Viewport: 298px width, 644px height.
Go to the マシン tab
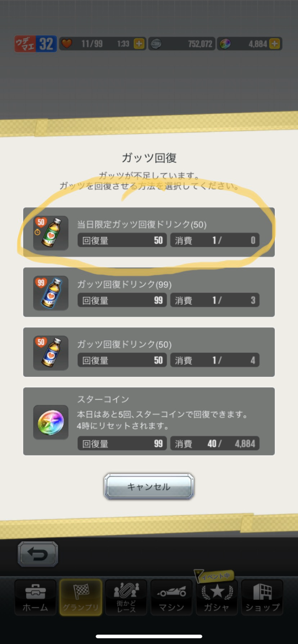(171, 597)
